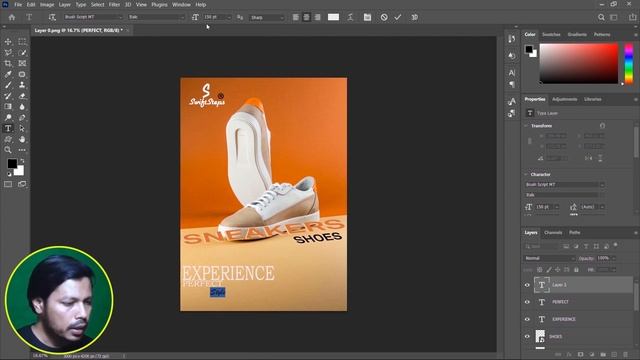Toggle lock transparent pixels
The image size is (640, 360).
(x=540, y=270)
